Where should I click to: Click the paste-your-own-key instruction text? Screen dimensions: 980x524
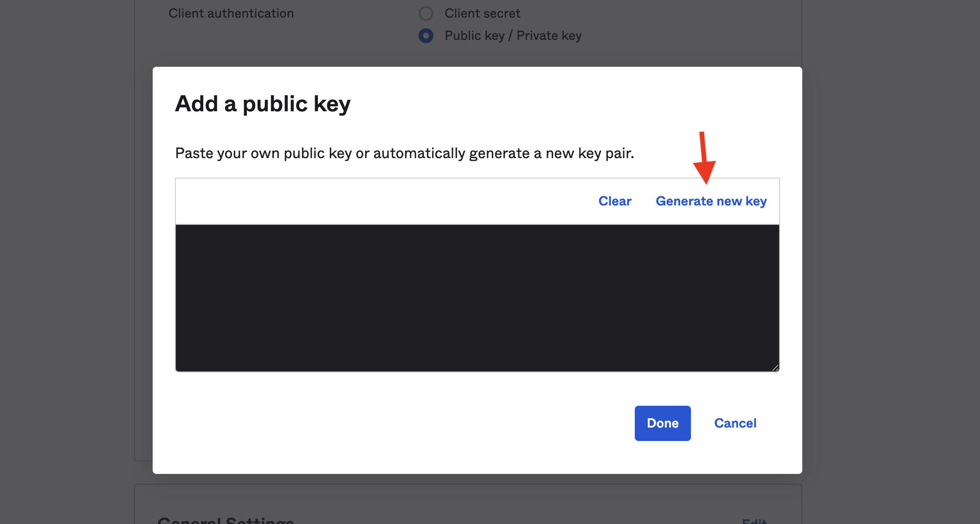[404, 153]
